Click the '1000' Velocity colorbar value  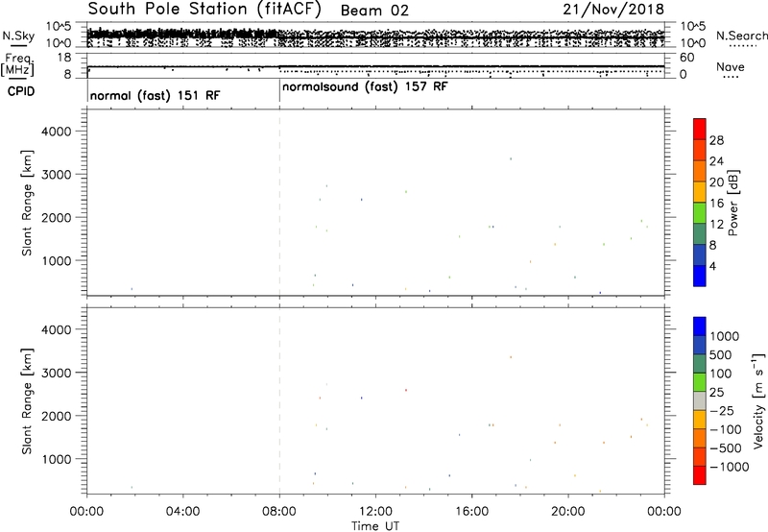[x=725, y=336]
